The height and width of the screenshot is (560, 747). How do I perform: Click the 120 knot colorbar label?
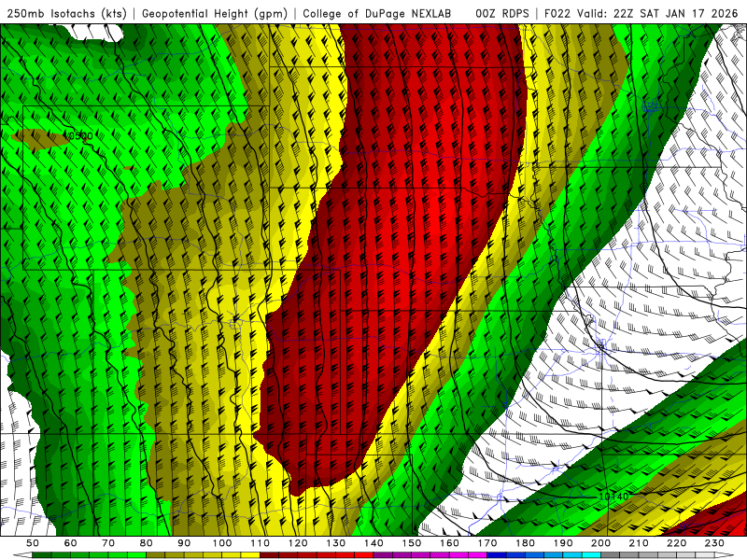pyautogui.click(x=298, y=543)
